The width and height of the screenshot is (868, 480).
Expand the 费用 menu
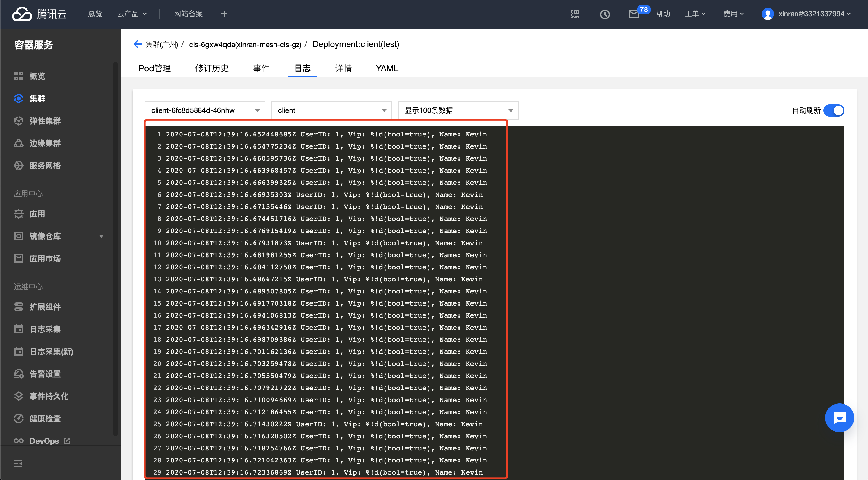point(733,14)
